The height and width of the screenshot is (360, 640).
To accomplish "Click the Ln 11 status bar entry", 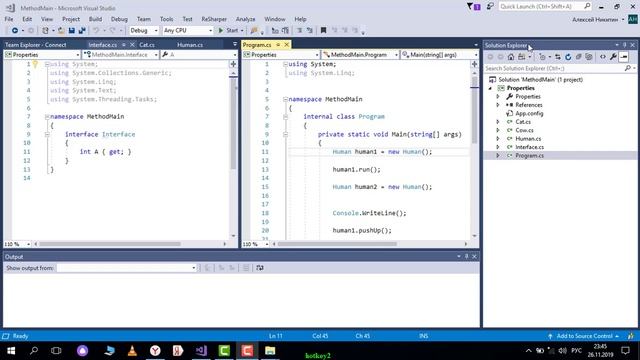I will click(276, 336).
